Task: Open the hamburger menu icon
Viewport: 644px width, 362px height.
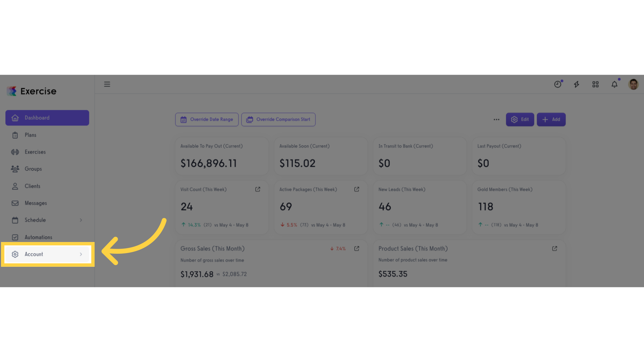Action: point(107,84)
